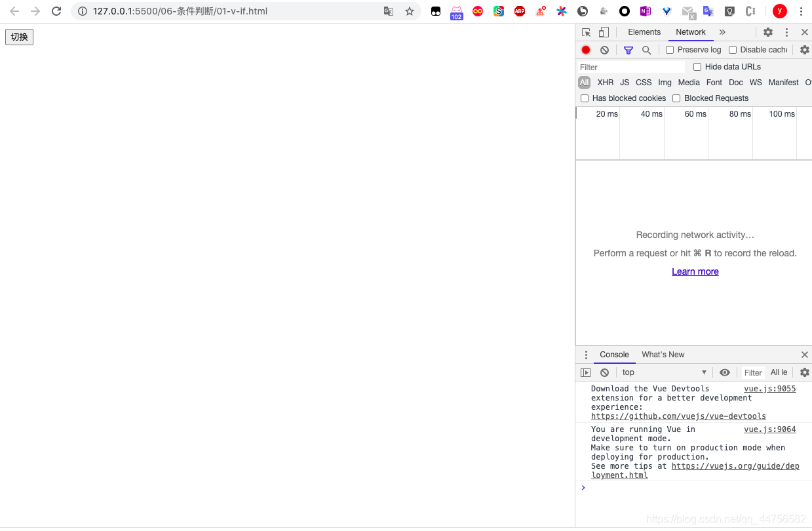Filter requests by Doc type

click(736, 83)
